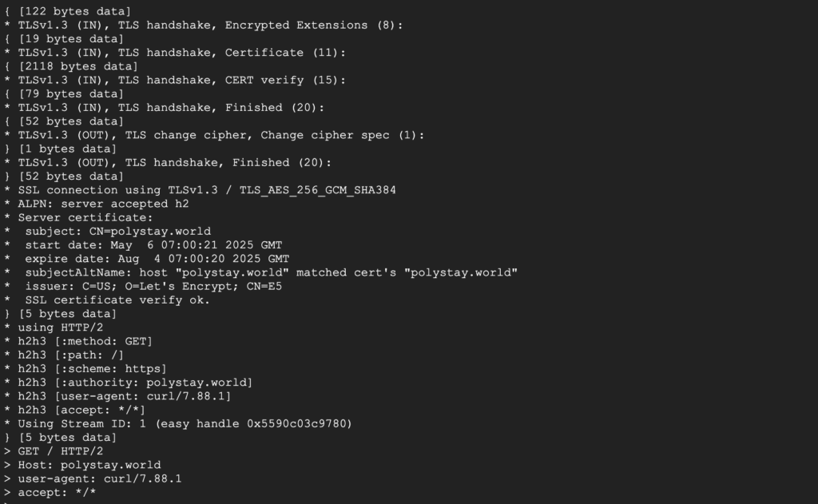
Task: Click the h2h3 :scheme https line
Action: click(x=85, y=369)
